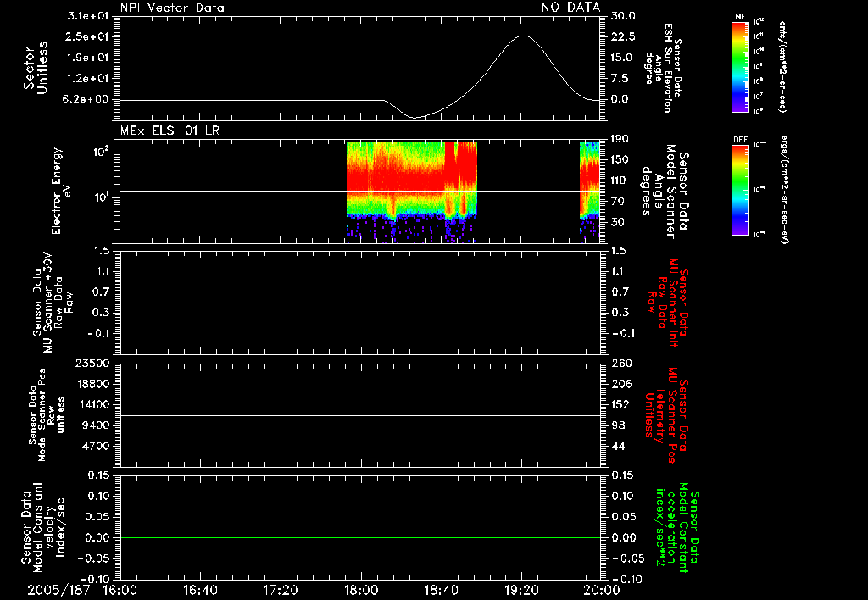
Task: Click the '260' tick label
Action: coord(622,364)
